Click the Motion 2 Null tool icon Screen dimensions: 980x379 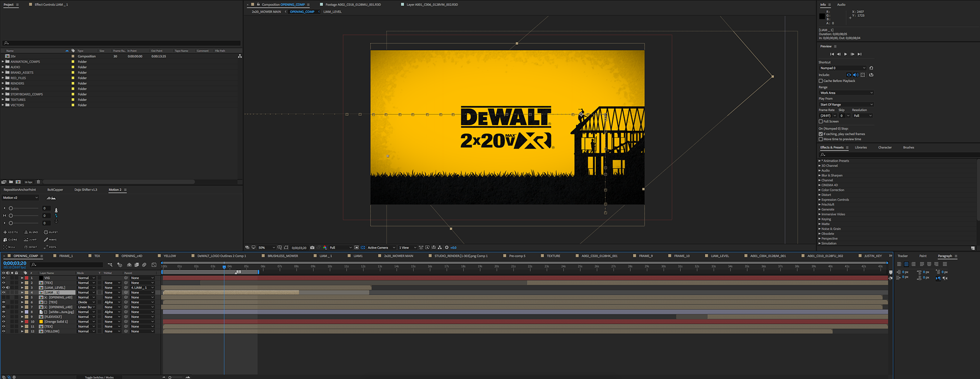coord(5,247)
